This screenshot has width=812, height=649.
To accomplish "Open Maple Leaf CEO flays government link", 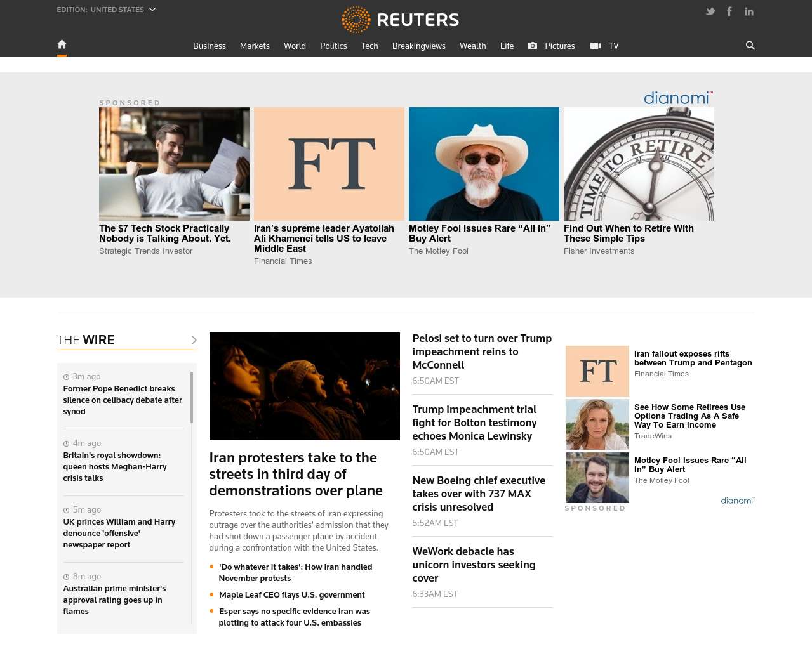I will [292, 594].
